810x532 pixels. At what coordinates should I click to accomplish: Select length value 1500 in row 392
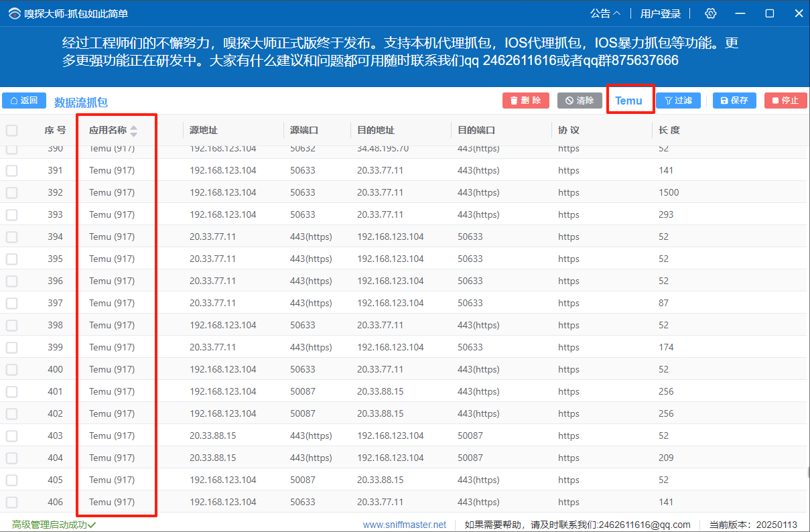(669, 192)
